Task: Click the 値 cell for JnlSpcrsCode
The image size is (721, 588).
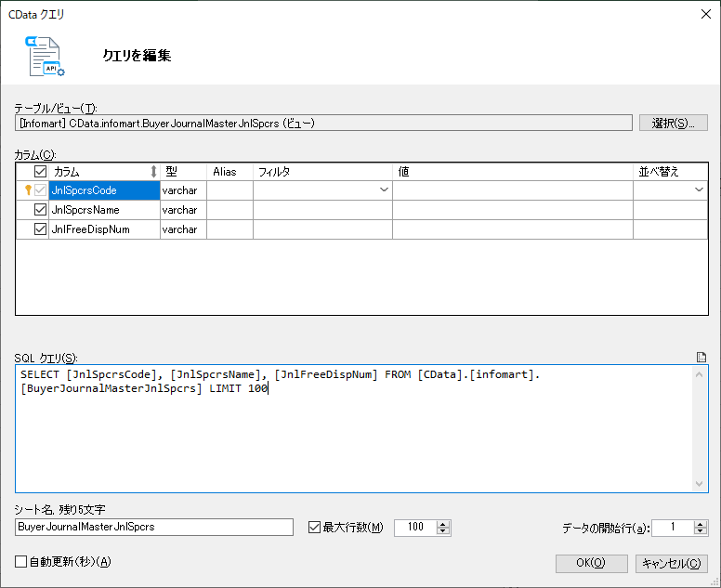Action: click(513, 189)
